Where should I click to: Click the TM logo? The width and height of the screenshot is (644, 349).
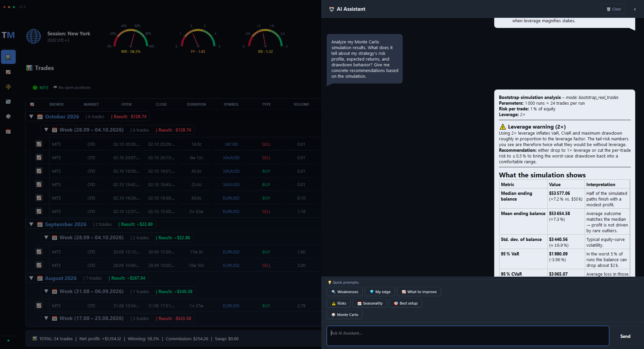(8, 35)
